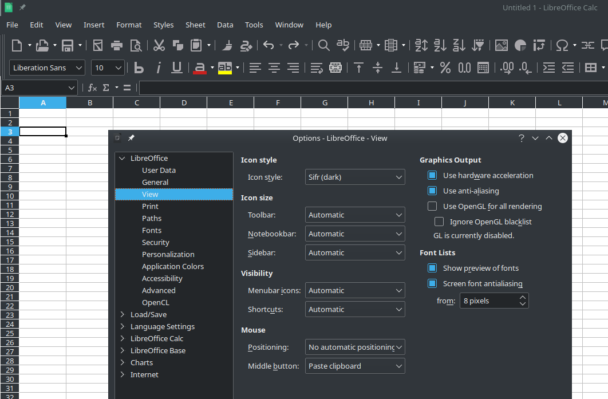Open the Sheet menu
The width and height of the screenshot is (608, 399).
[x=195, y=25]
